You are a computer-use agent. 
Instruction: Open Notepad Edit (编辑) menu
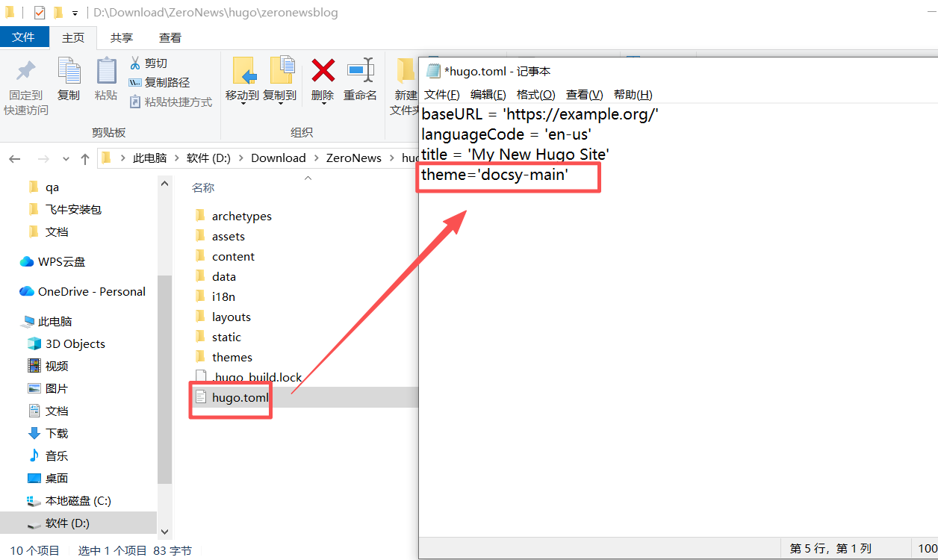(488, 94)
